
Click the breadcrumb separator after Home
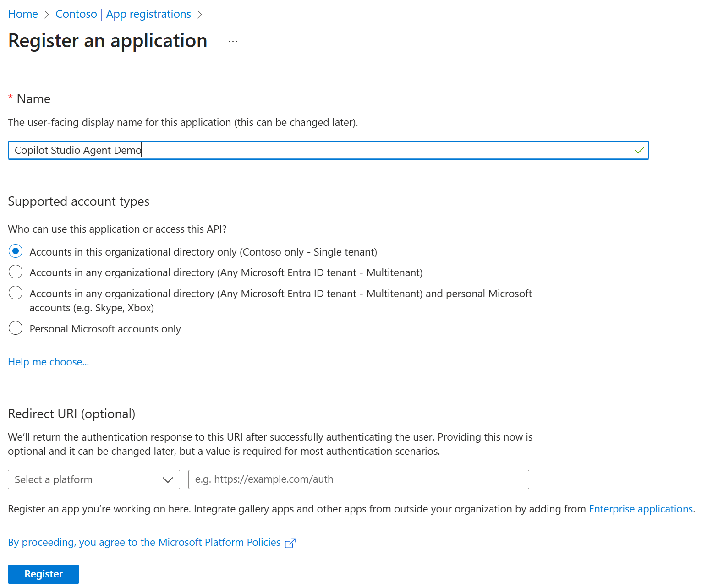pyautogui.click(x=46, y=14)
